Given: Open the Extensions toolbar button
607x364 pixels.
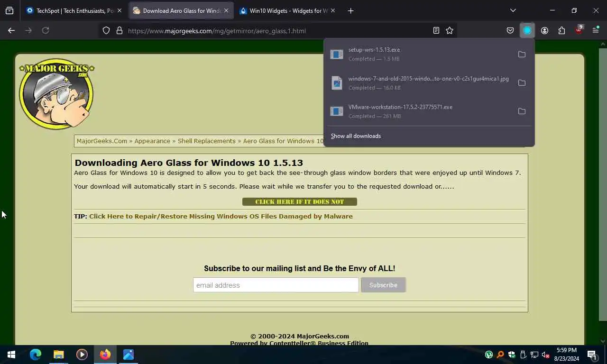Looking at the screenshot, I should coord(561,30).
